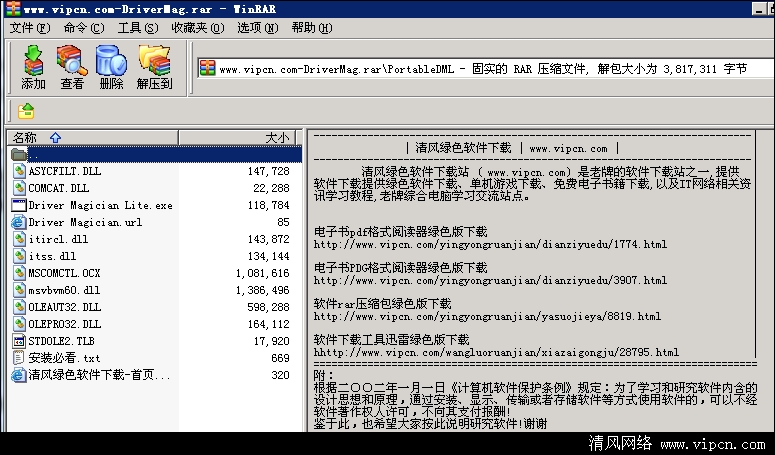Screen dimensions: 775x455
Task: Click the WinRAR archive icon in the address bar
Action: [208, 69]
